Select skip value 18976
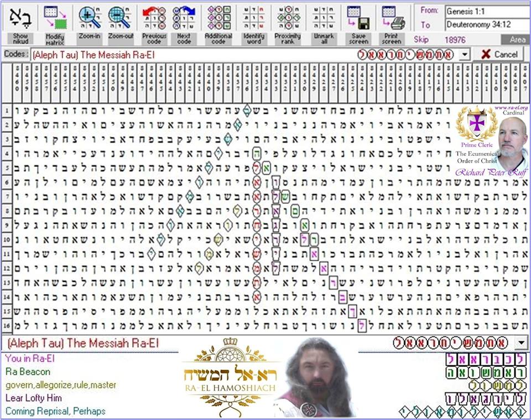 [455, 40]
